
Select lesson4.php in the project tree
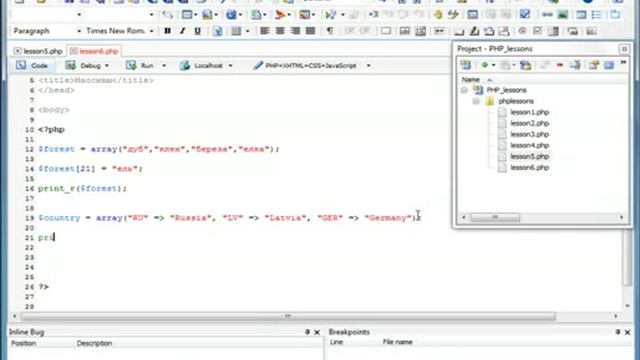click(529, 145)
